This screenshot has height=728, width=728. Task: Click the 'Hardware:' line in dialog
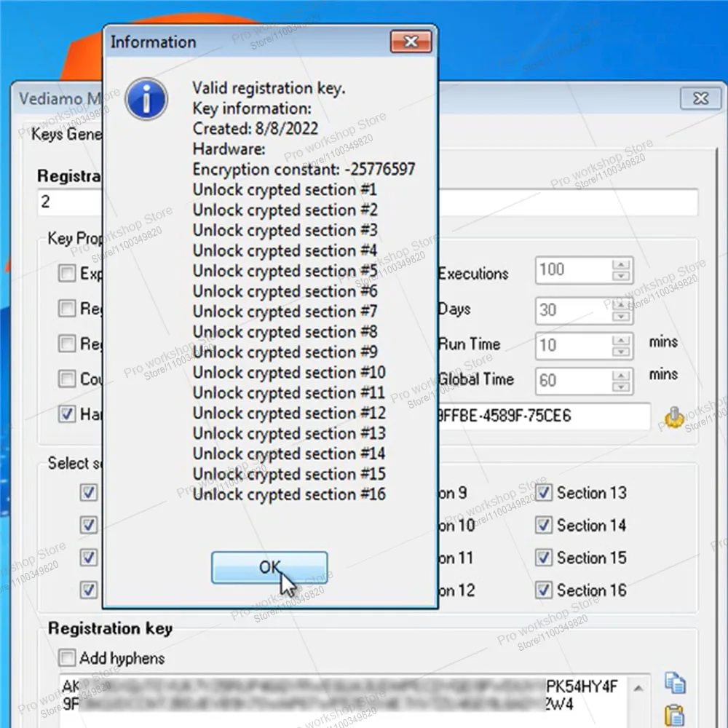(x=229, y=149)
